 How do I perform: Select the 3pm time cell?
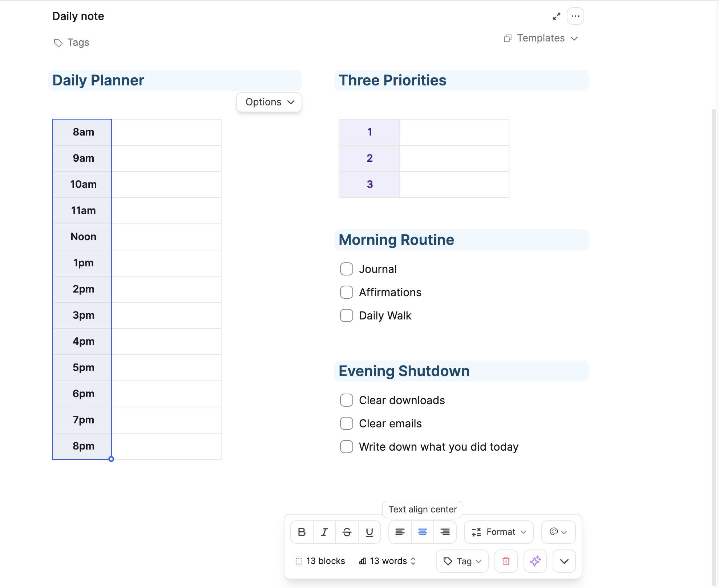click(x=82, y=315)
